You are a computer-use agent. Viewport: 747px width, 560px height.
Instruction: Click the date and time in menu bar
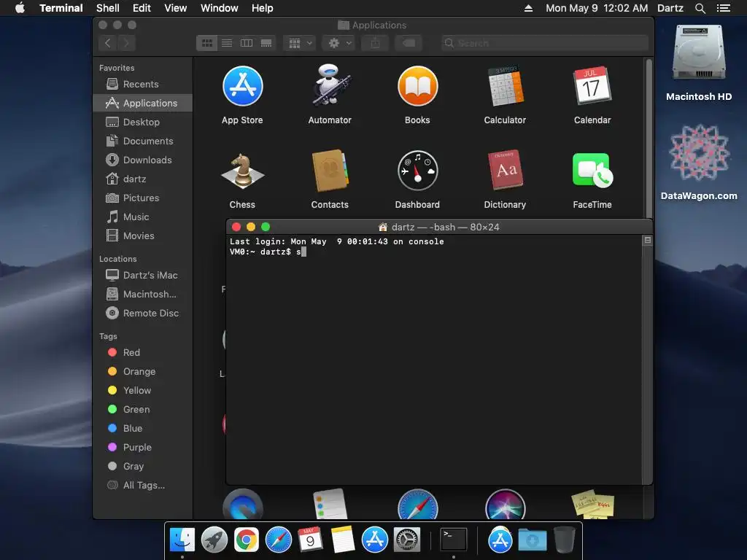(597, 8)
